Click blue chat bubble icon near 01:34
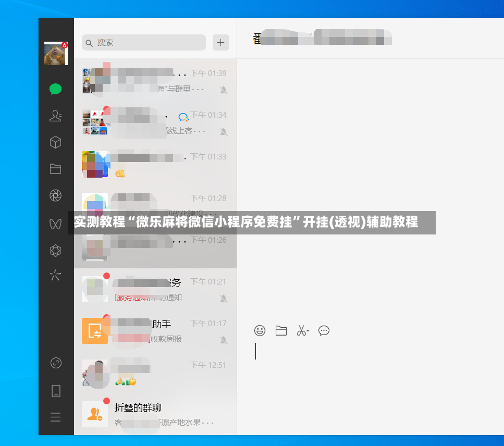The height and width of the screenshot is (446, 504). [x=183, y=117]
